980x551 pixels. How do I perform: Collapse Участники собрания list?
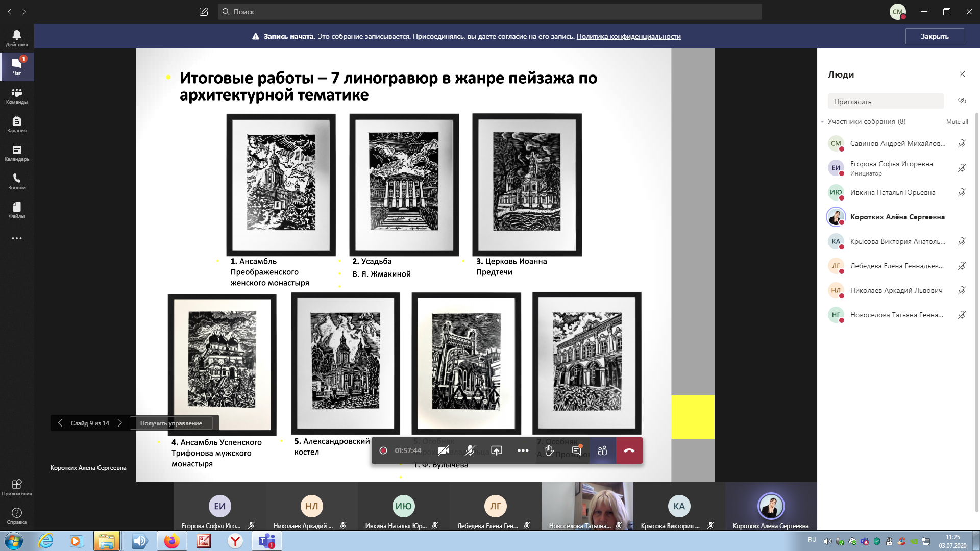click(x=822, y=122)
